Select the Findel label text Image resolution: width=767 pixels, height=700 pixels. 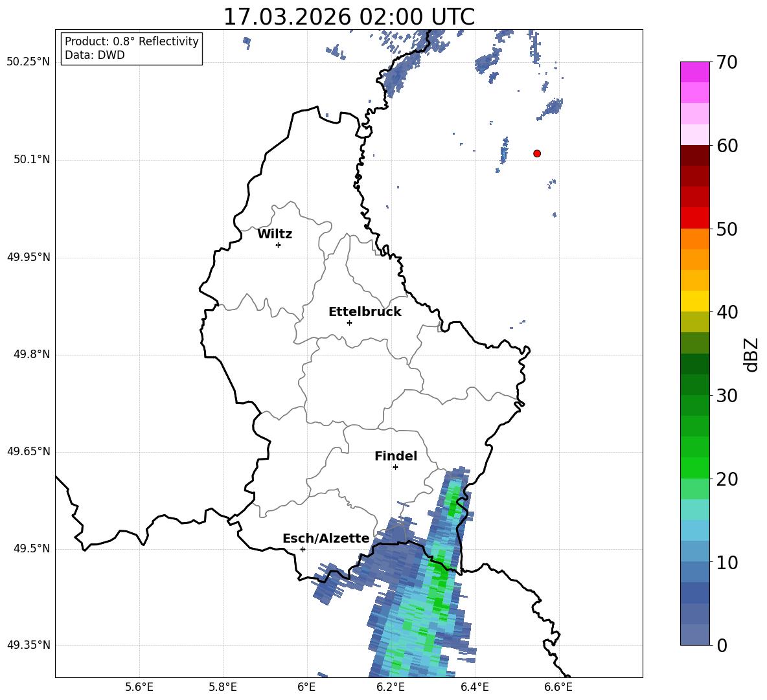click(x=396, y=456)
